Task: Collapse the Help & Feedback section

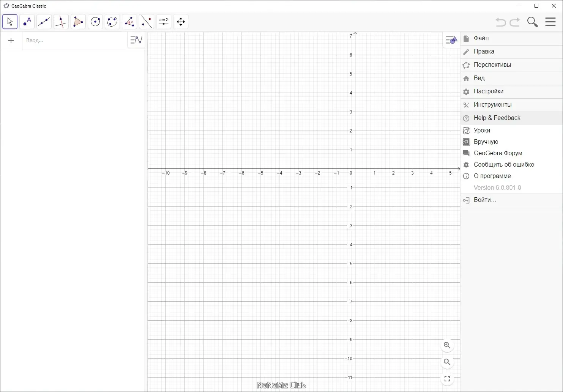Action: 512,118
